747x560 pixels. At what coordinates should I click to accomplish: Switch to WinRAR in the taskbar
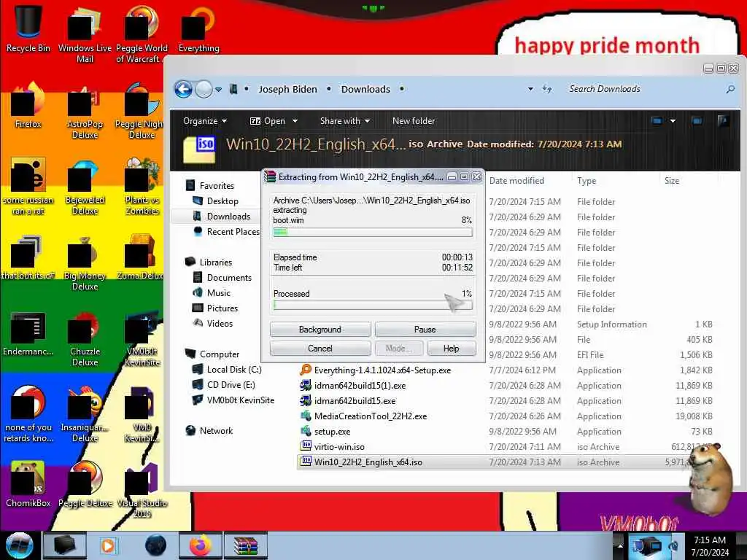click(246, 545)
